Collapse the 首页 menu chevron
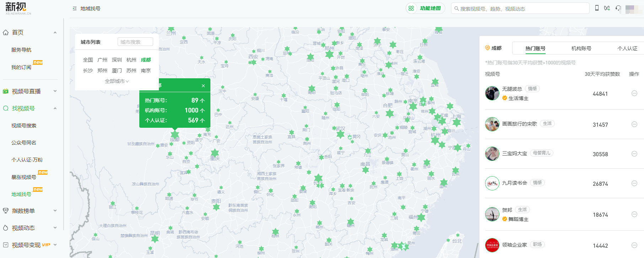644x258 pixels. [x=55, y=32]
